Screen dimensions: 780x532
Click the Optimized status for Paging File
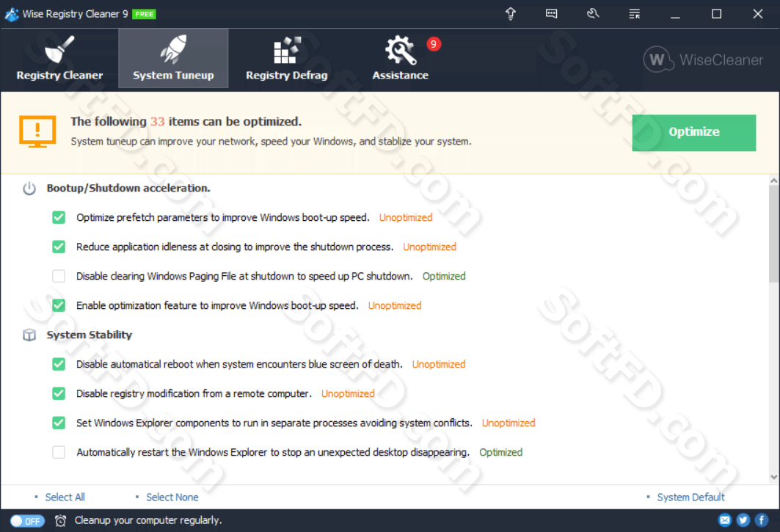[x=444, y=276]
